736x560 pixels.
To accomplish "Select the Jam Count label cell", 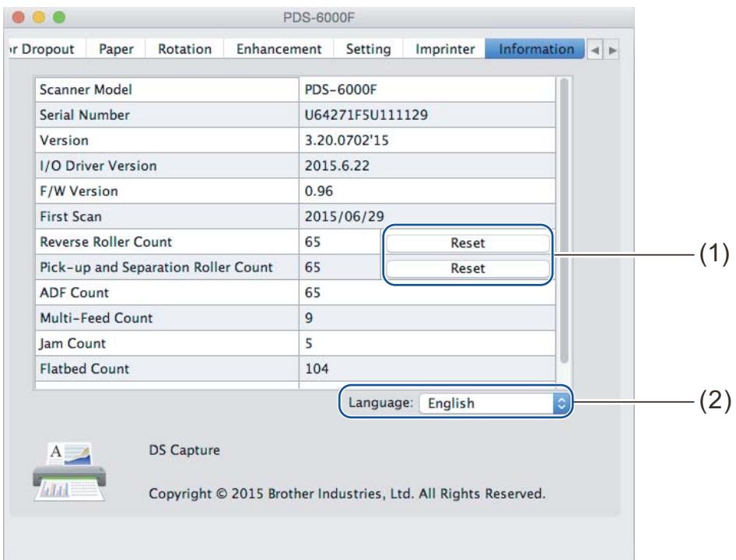I will pyautogui.click(x=167, y=343).
